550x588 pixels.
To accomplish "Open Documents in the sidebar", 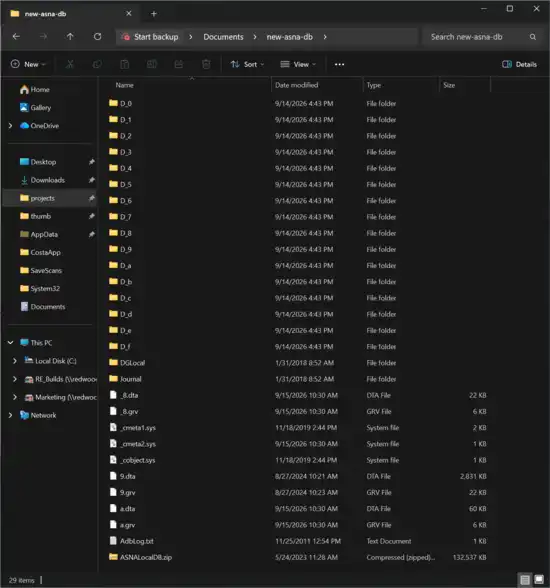I will click(43, 307).
